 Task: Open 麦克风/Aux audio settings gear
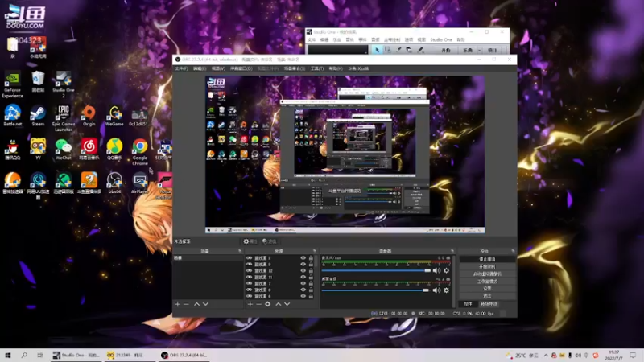click(x=447, y=270)
